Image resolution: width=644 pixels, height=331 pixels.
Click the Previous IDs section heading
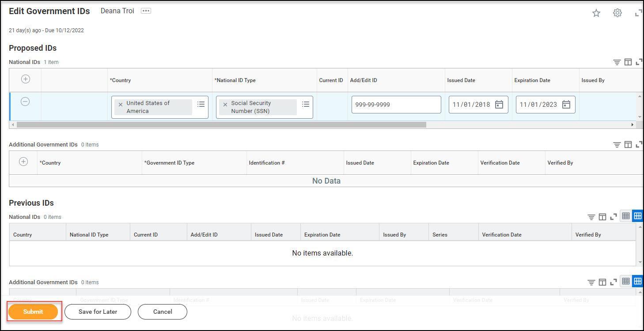click(x=31, y=203)
